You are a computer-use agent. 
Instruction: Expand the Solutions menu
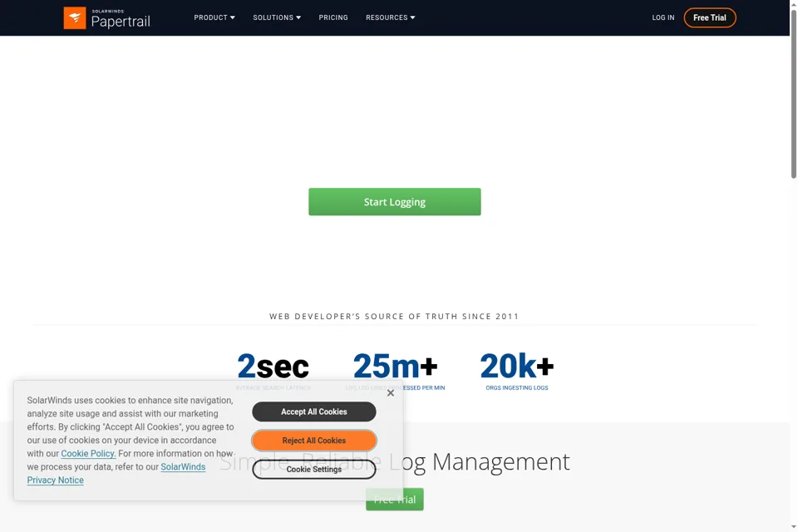(x=277, y=17)
